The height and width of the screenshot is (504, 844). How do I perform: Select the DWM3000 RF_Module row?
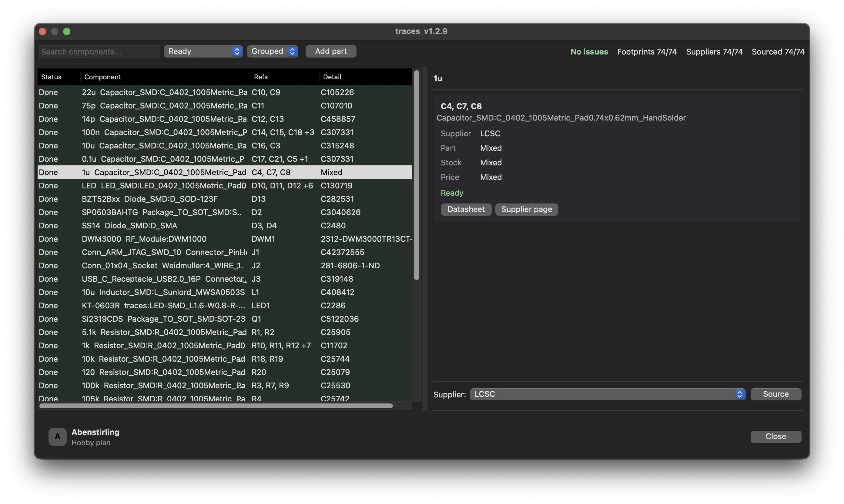click(x=224, y=239)
